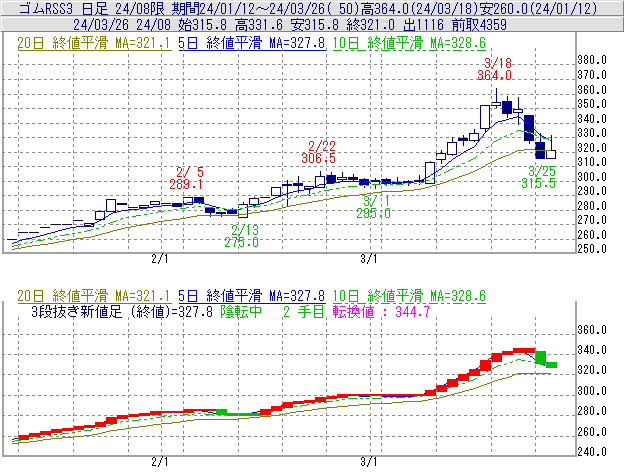The width and height of the screenshot is (624, 475).
Task: Click the 20日 終値平滑 MA=321.1 label in upper chart
Action: point(94,43)
